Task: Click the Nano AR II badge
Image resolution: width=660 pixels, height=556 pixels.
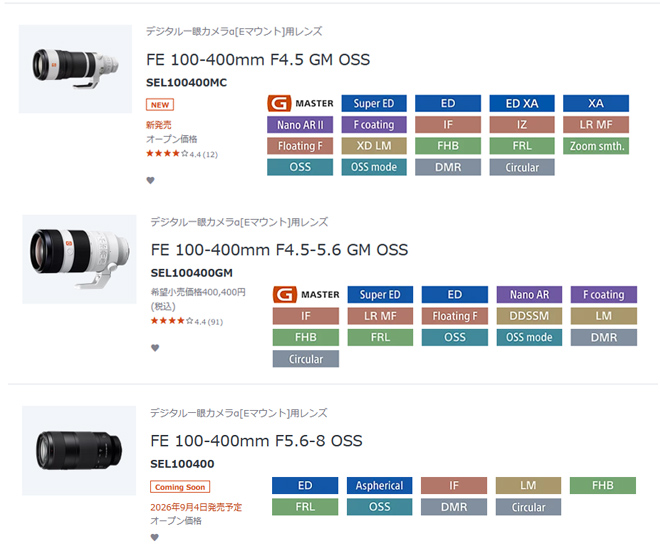Action: [300, 125]
